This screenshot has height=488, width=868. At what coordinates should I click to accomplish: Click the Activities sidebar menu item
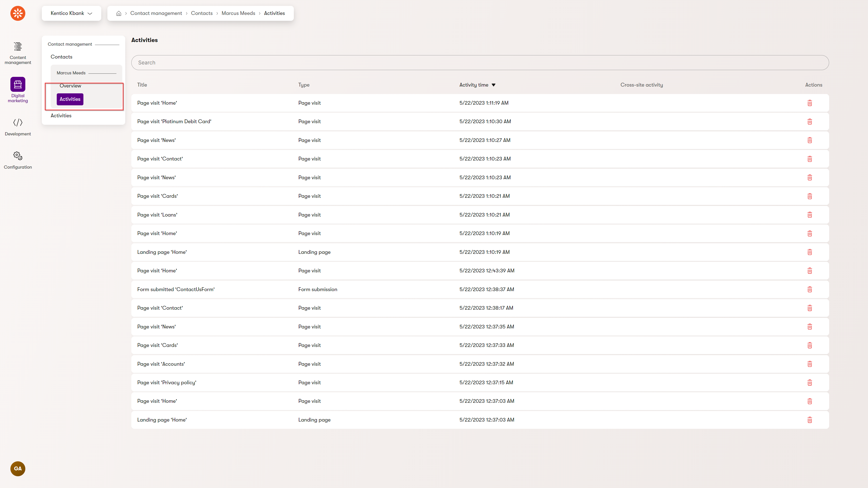pos(70,99)
